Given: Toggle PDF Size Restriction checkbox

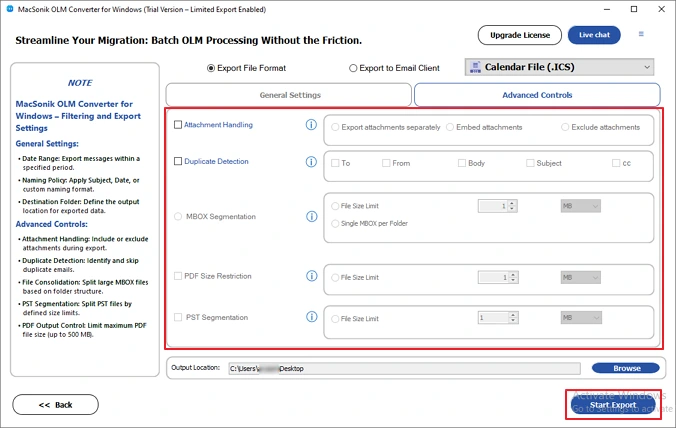Looking at the screenshot, I should click(x=178, y=276).
